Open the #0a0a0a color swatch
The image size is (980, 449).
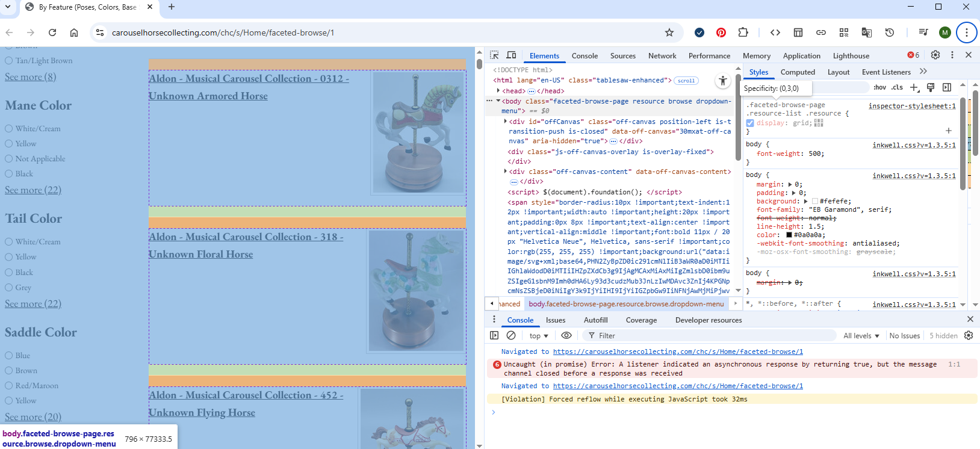pyautogui.click(x=789, y=235)
